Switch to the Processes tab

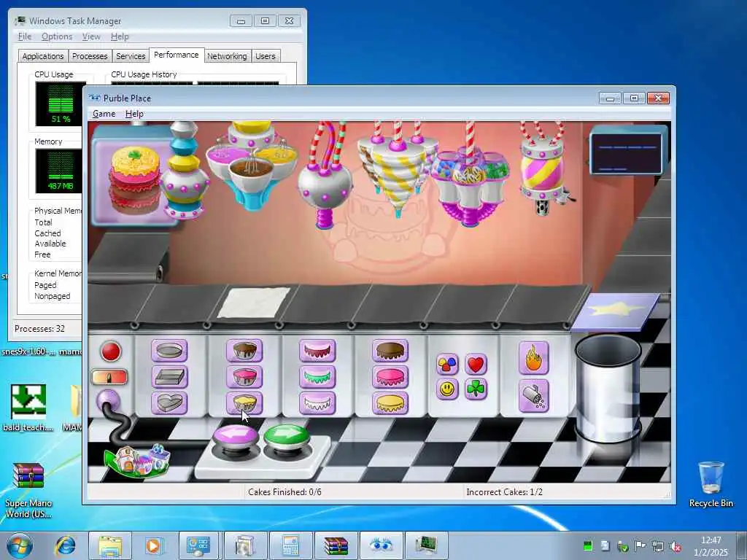[90, 56]
